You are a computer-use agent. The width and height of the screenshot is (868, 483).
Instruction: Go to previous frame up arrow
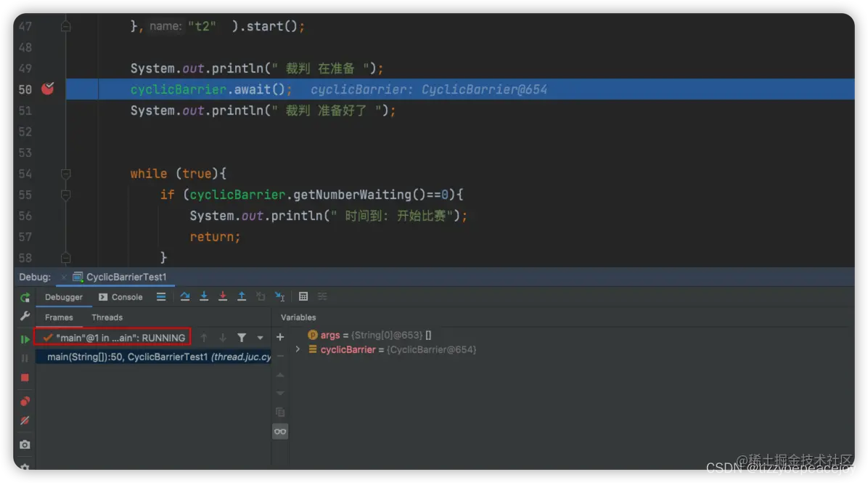coord(204,337)
